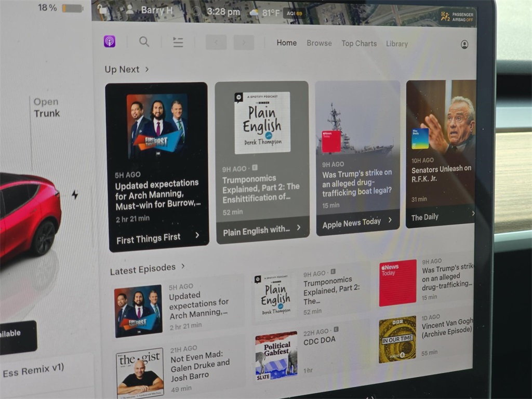
Task: Open Trumponomics Explained Up Next card title
Action: (261, 189)
